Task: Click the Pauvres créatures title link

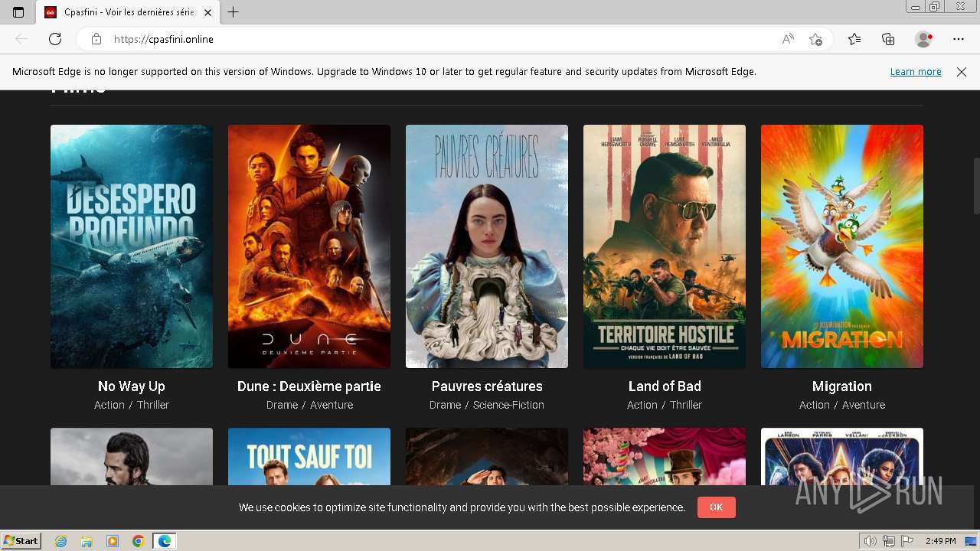Action: (487, 386)
